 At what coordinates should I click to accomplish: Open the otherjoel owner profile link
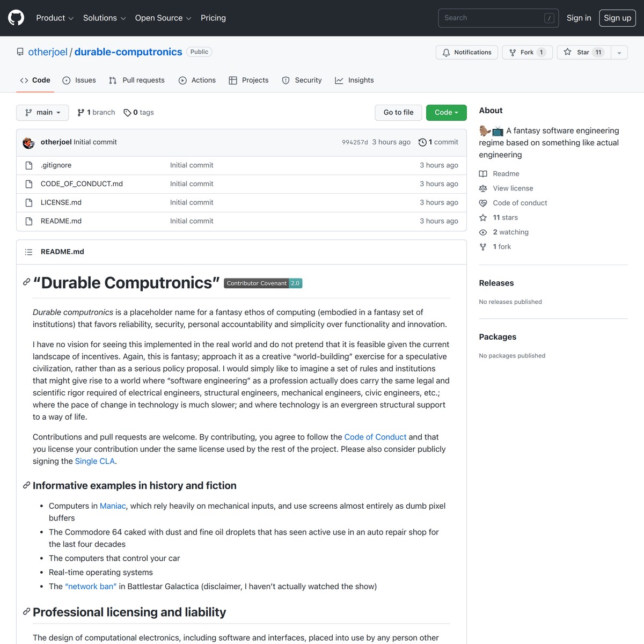click(x=48, y=52)
